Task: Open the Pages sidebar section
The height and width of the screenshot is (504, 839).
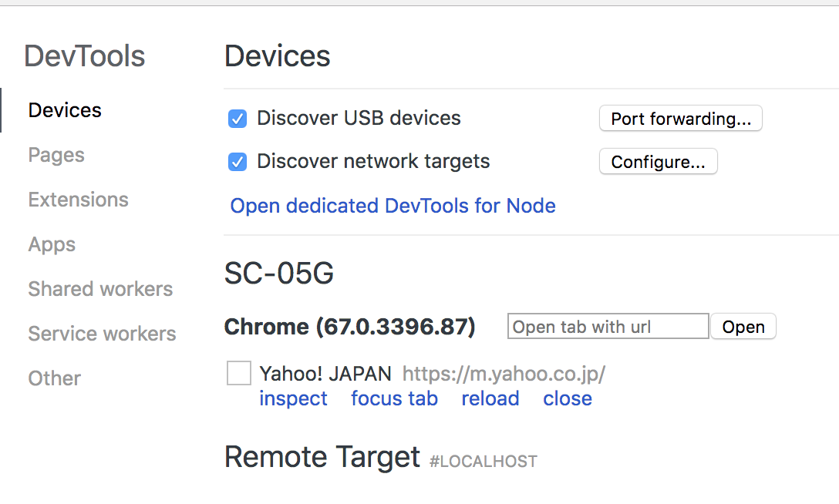Action: click(56, 155)
